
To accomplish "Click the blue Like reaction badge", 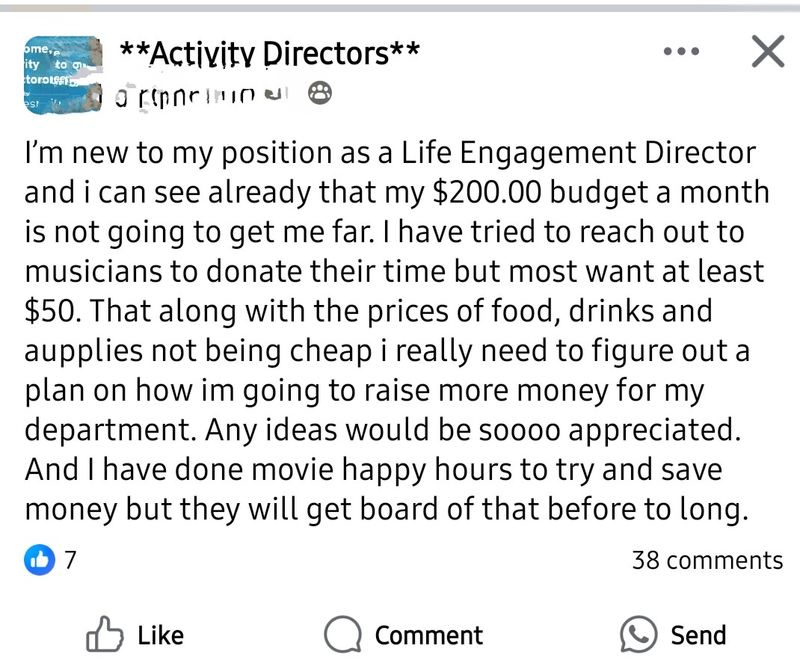I will [40, 560].
